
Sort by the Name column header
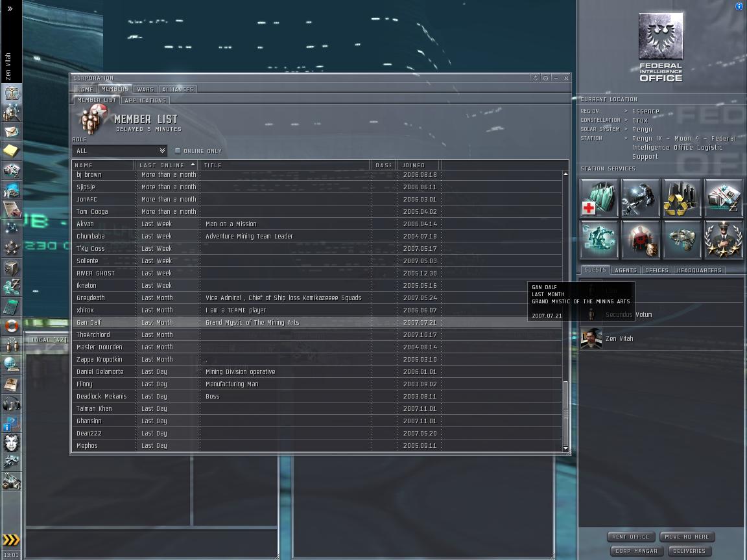click(103, 165)
